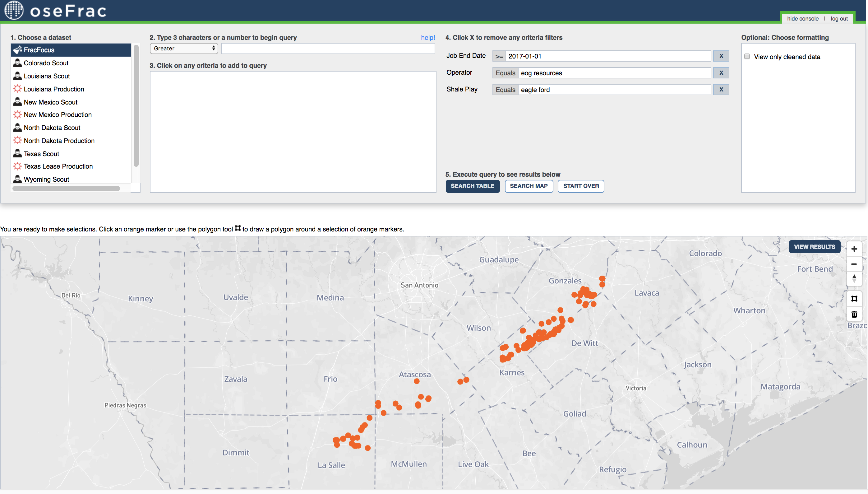Zoom in on the map
Image resolution: width=868 pixels, height=494 pixels.
(x=854, y=249)
